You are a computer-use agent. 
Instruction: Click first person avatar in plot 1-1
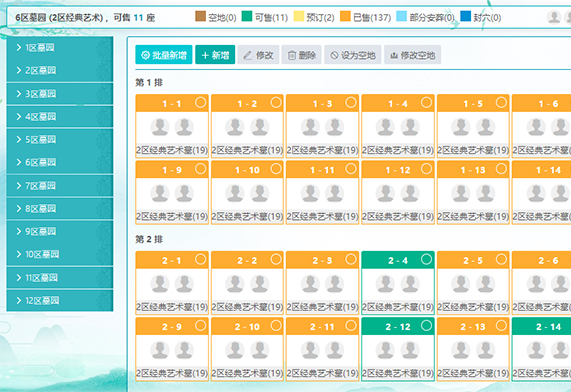(160, 127)
